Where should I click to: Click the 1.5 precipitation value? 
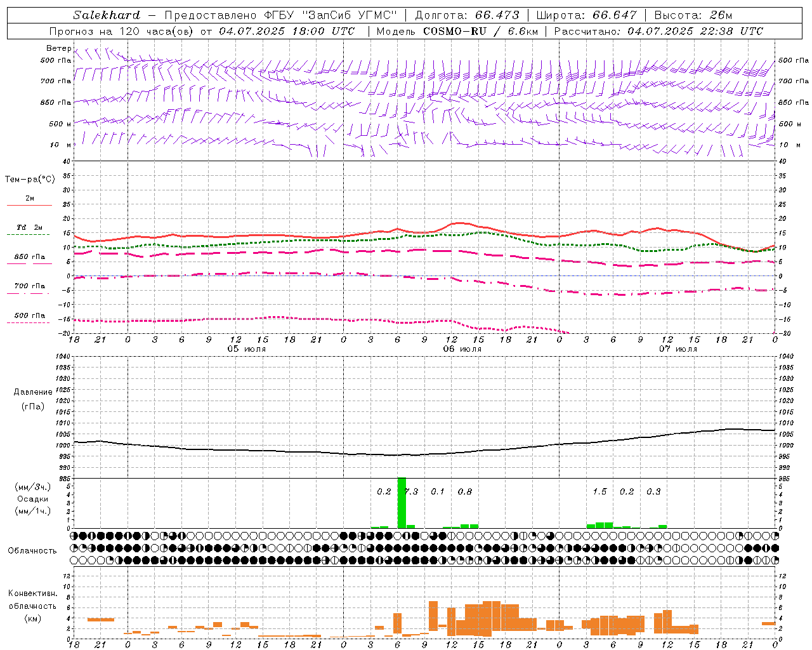click(599, 491)
